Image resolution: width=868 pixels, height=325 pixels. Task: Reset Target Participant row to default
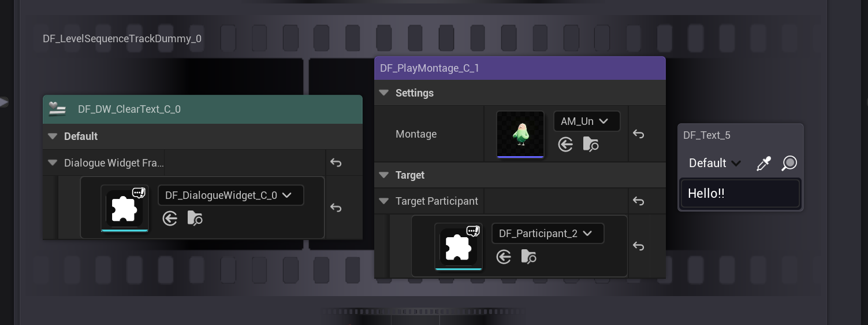[x=638, y=201]
